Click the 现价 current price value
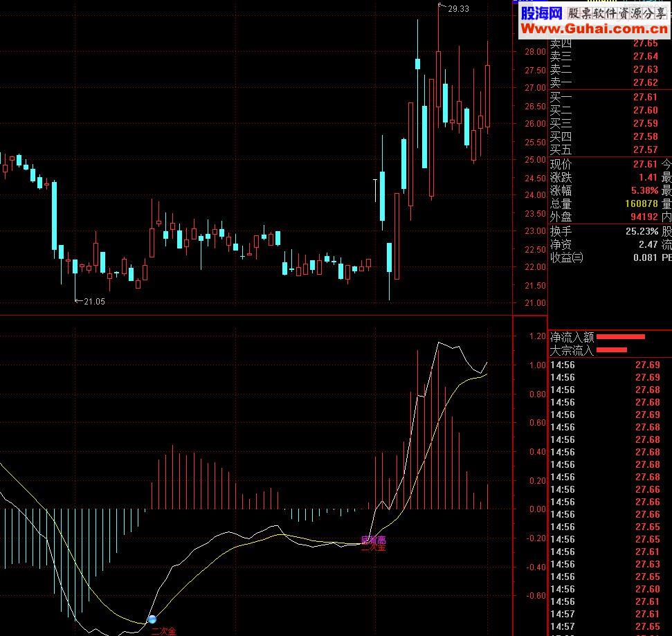 click(646, 164)
